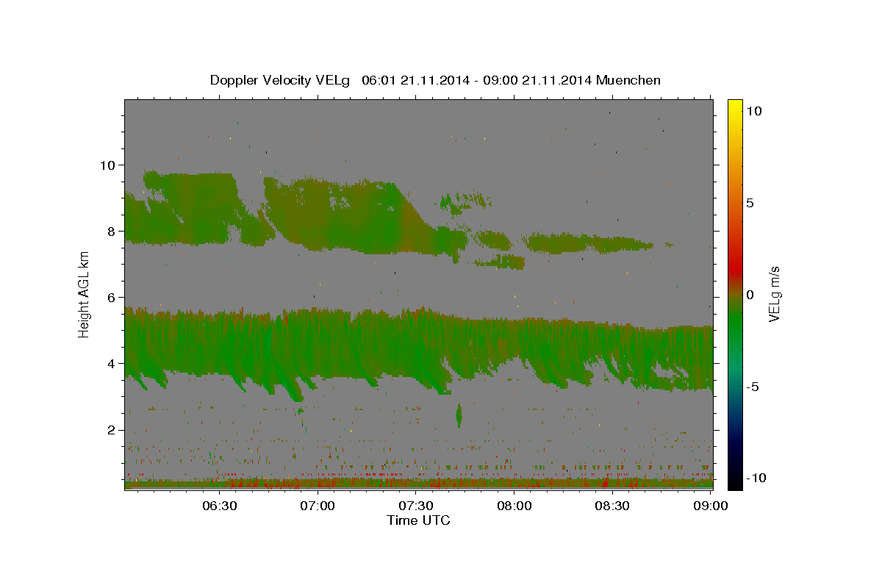Click the 08:30 time tick label
882x588 pixels.
tap(612, 506)
